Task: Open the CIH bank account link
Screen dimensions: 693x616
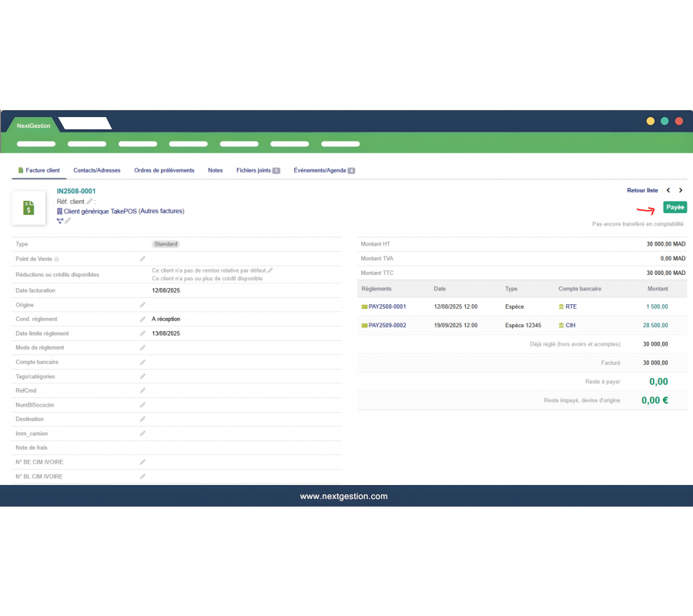Action: tap(571, 325)
